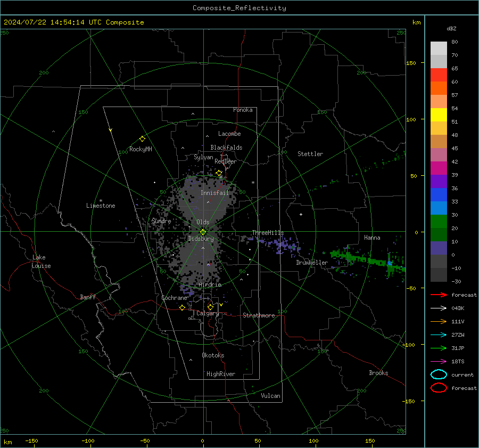479x448 pixels.
Task: Click the Banff label
Action: (x=88, y=297)
